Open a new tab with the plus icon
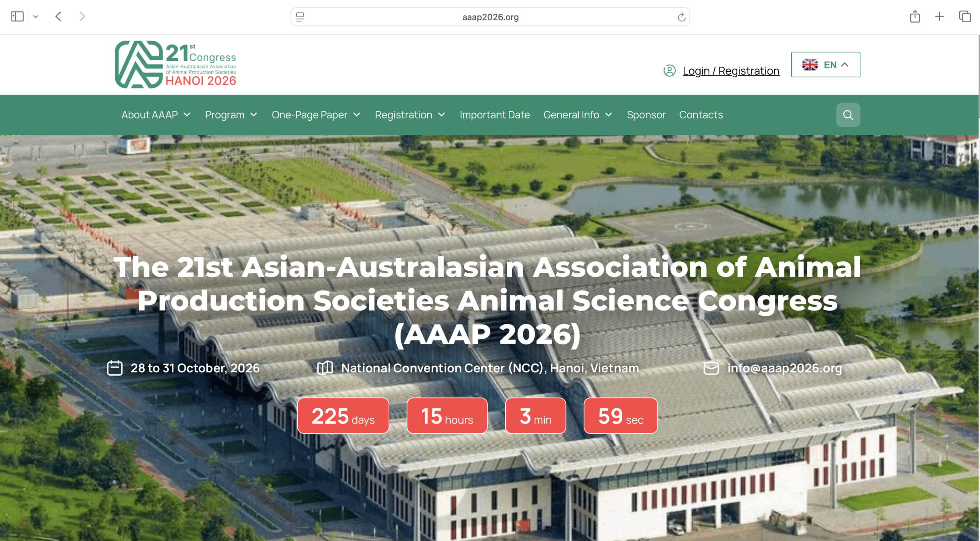Image resolution: width=980 pixels, height=541 pixels. click(939, 16)
